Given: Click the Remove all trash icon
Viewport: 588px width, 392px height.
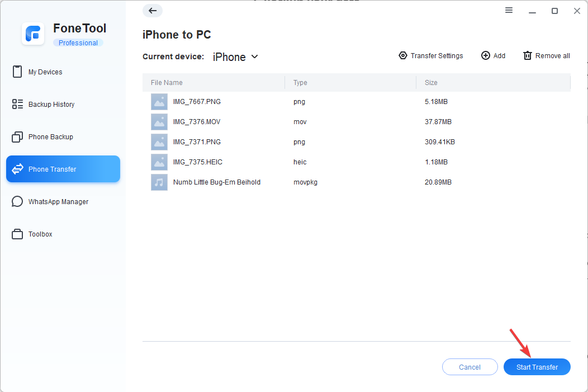Looking at the screenshot, I should click(x=528, y=55).
